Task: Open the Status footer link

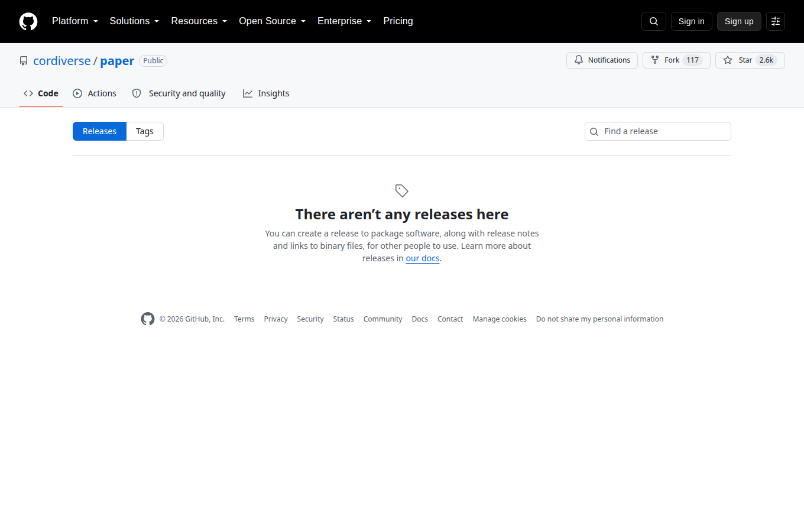Action: click(x=343, y=319)
